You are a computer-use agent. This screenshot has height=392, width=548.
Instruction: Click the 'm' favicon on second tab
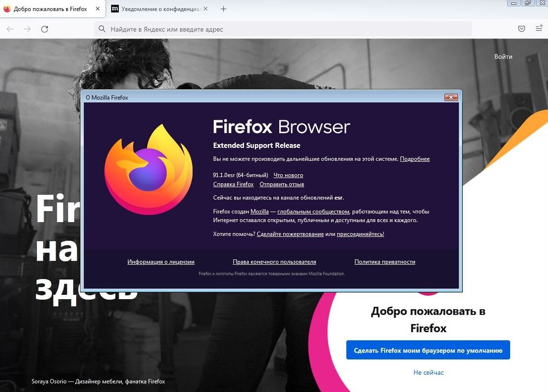[114, 9]
